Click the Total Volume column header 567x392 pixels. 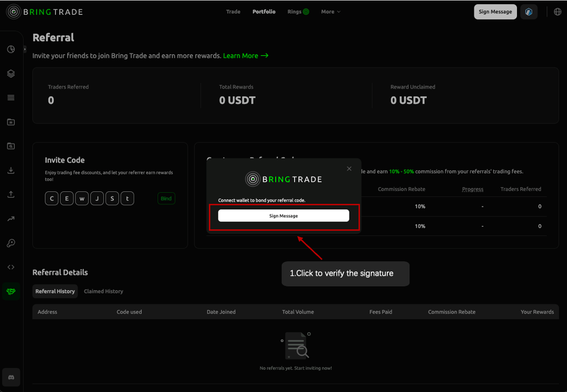tap(298, 312)
